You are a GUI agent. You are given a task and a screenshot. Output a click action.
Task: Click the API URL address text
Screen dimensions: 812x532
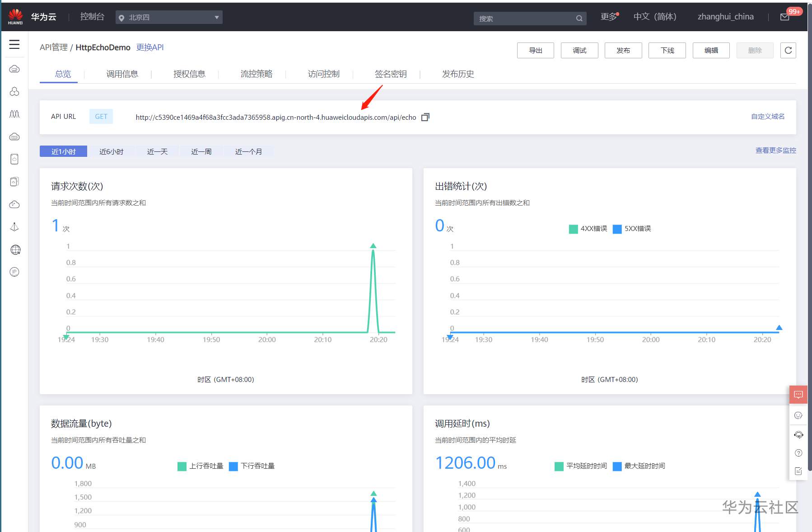(x=276, y=118)
